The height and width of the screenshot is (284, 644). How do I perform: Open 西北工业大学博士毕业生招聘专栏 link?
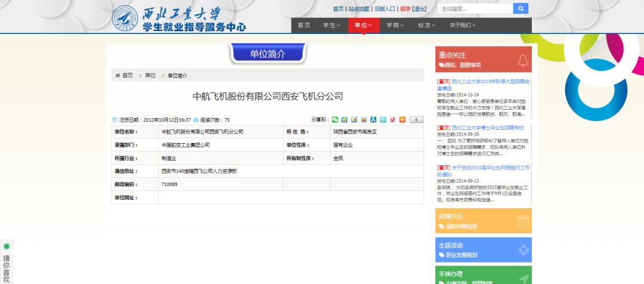[x=488, y=128]
